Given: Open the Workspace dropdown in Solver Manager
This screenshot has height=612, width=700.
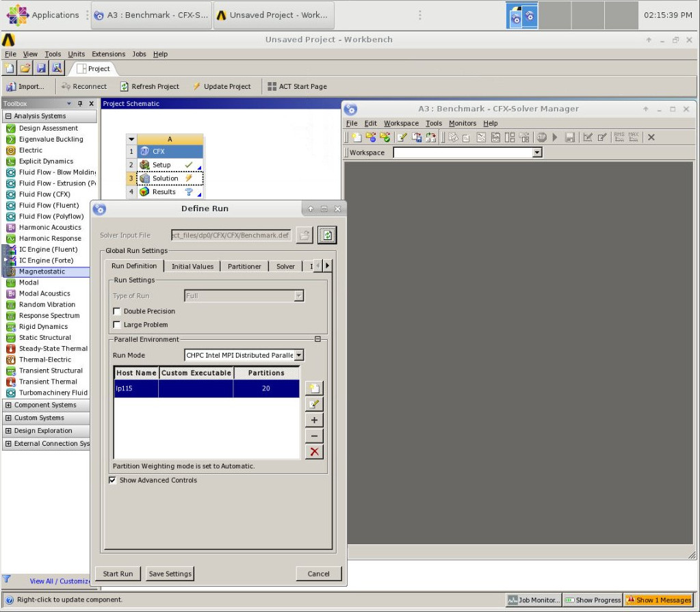Looking at the screenshot, I should coord(538,152).
